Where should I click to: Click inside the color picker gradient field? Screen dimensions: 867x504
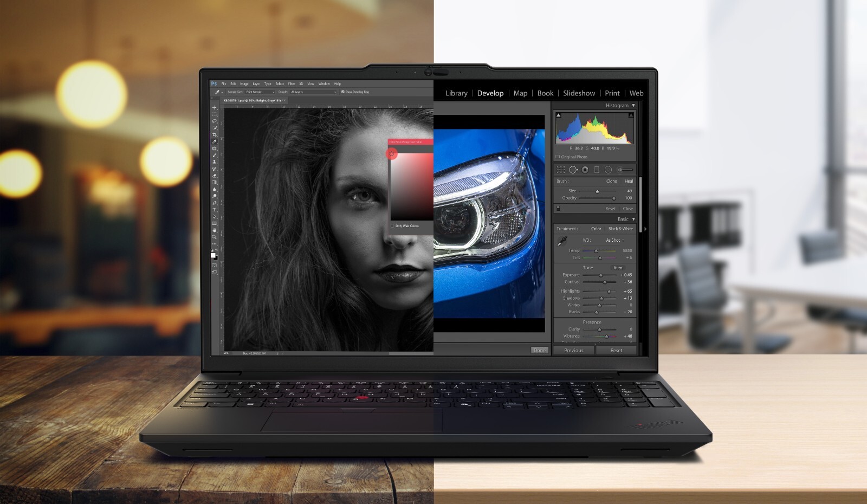(411, 186)
